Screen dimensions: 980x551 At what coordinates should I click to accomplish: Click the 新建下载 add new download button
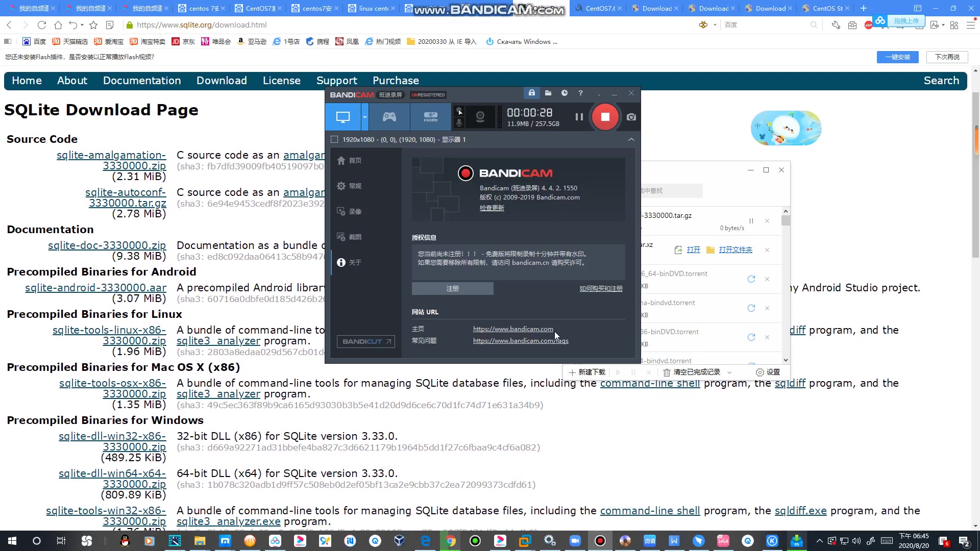(587, 372)
